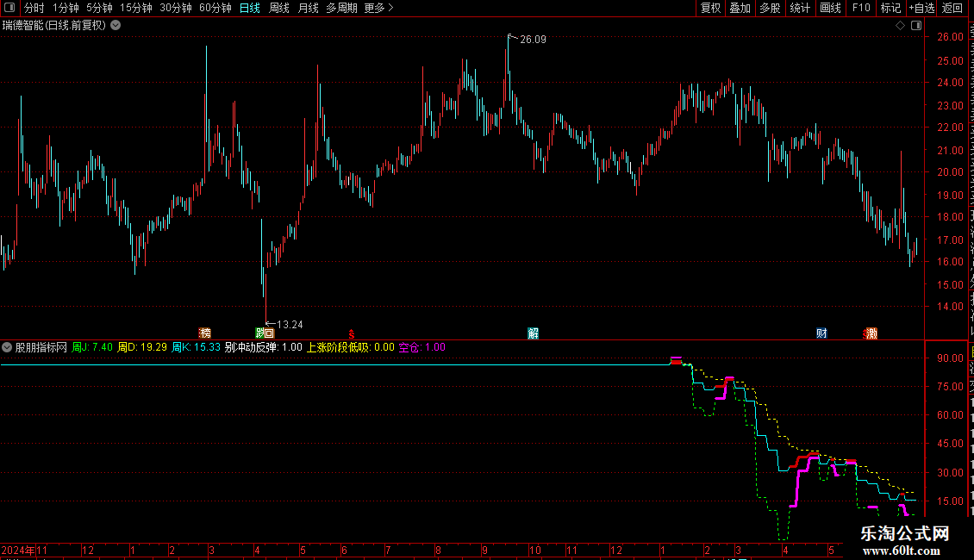
Task: Click the 15.00 indicator axis label
Action: pyautogui.click(x=951, y=501)
